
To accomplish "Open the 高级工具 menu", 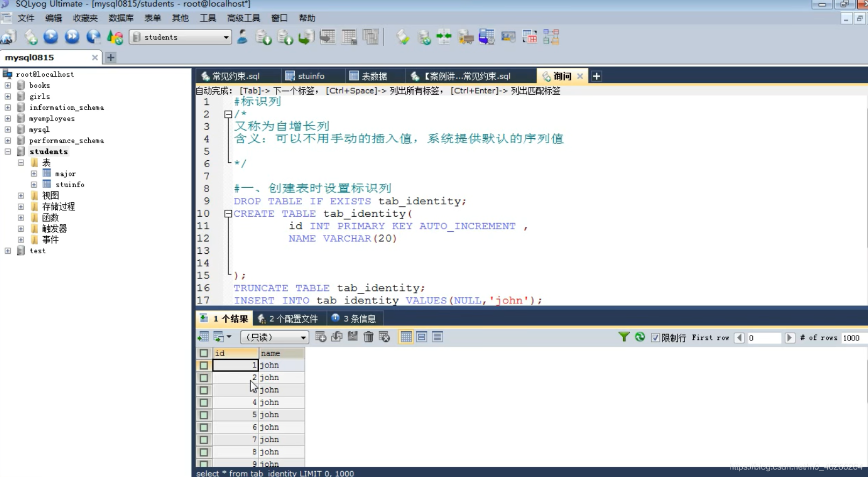I will (244, 18).
